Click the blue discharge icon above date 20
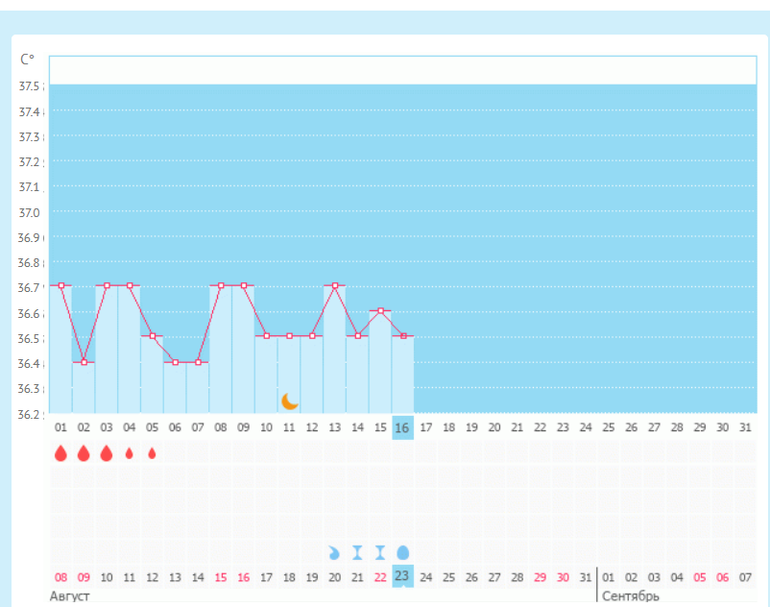The width and height of the screenshot is (770, 607). click(x=334, y=552)
